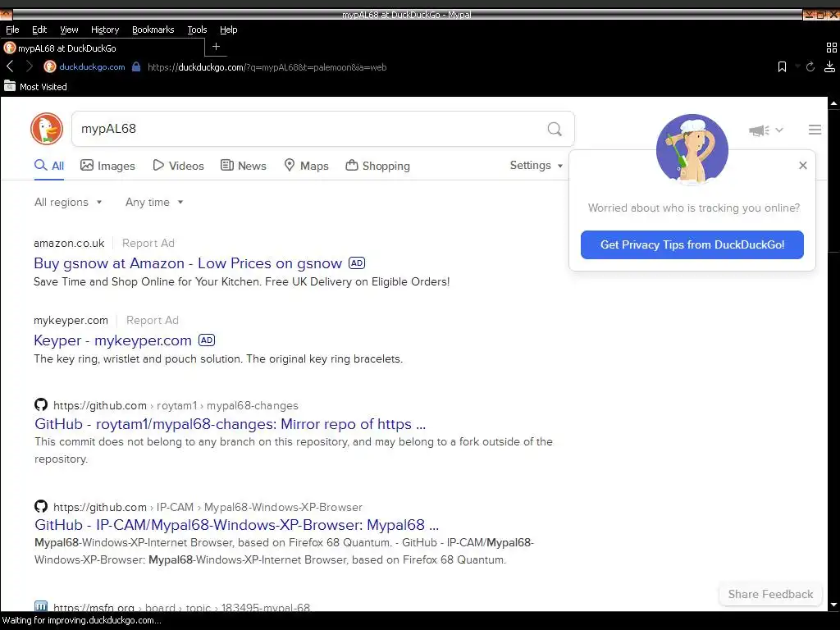The height and width of the screenshot is (630, 840).
Task: Click Report Ad next to mykeyper.com
Action: click(153, 321)
